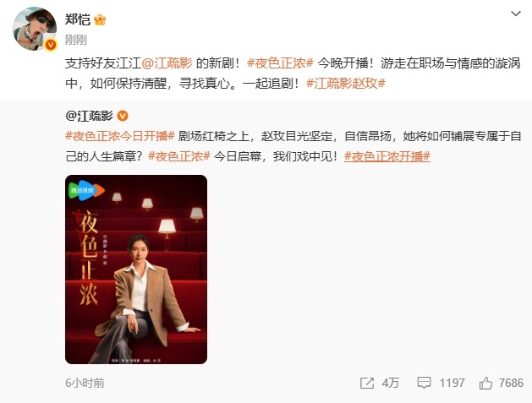Screen dimensions: 532x403
Task: Click the comment bubble icon
Action: 424,383
